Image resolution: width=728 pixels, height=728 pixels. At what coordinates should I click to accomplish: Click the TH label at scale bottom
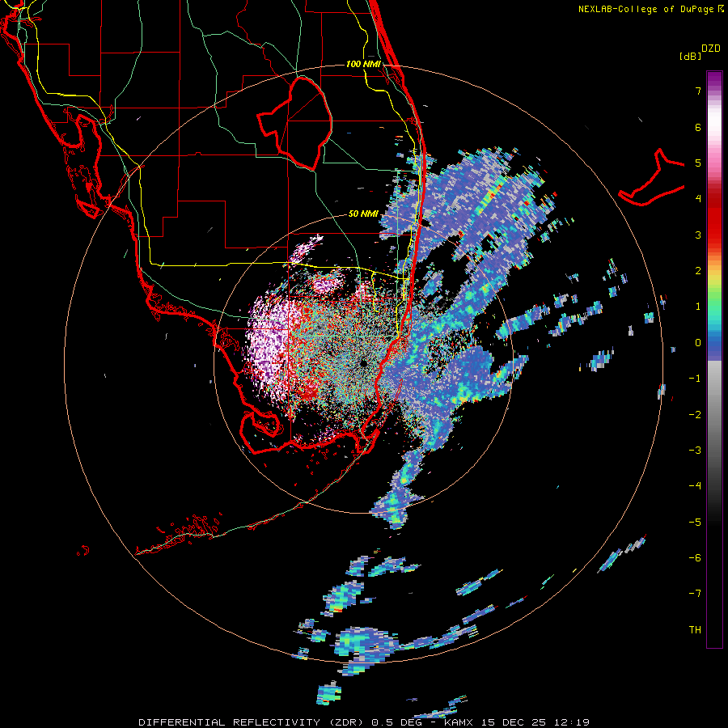point(695,629)
